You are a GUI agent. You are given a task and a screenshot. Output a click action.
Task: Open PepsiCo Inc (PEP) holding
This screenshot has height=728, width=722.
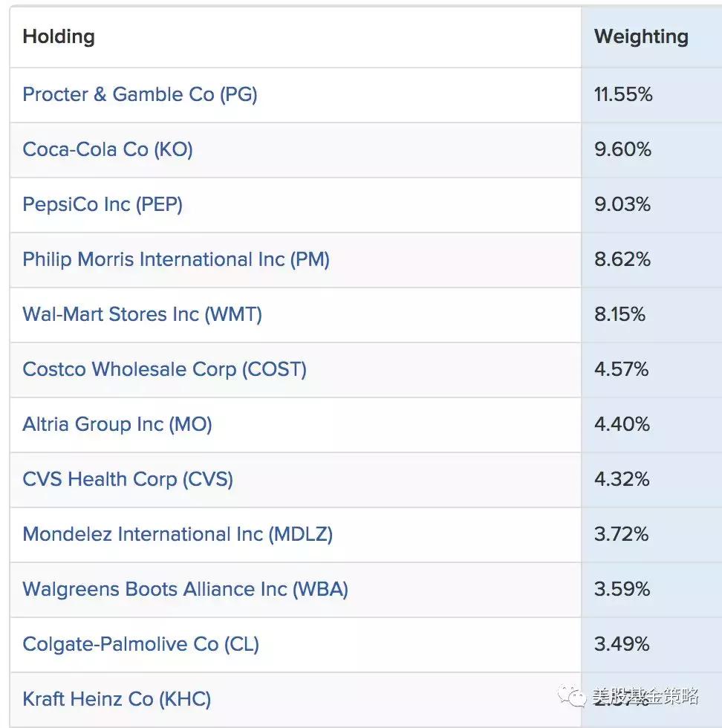(103, 205)
